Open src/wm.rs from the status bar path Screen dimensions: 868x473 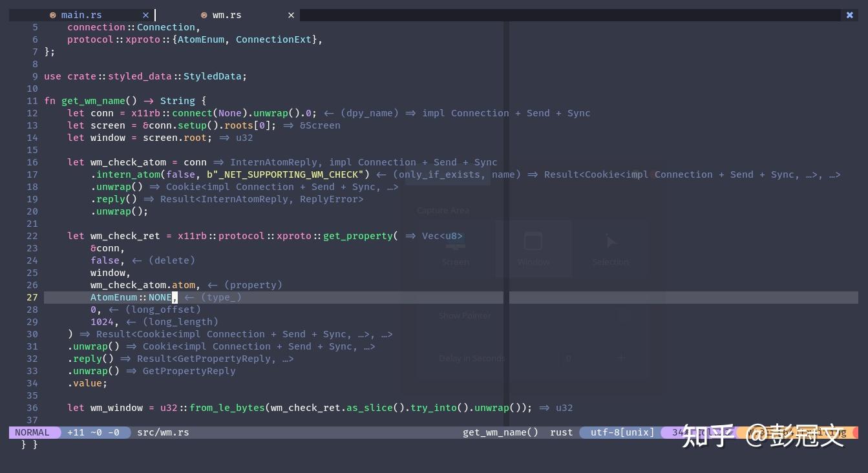[x=162, y=432]
